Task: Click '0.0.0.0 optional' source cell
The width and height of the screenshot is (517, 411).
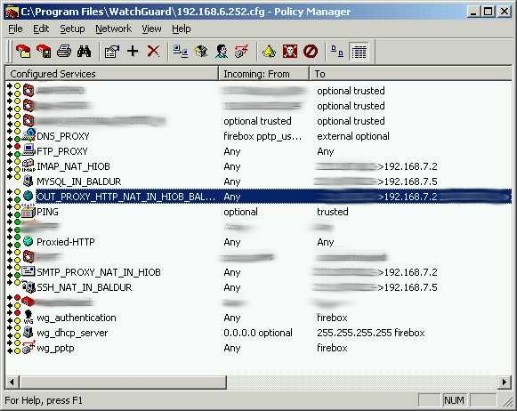Action: tap(258, 333)
